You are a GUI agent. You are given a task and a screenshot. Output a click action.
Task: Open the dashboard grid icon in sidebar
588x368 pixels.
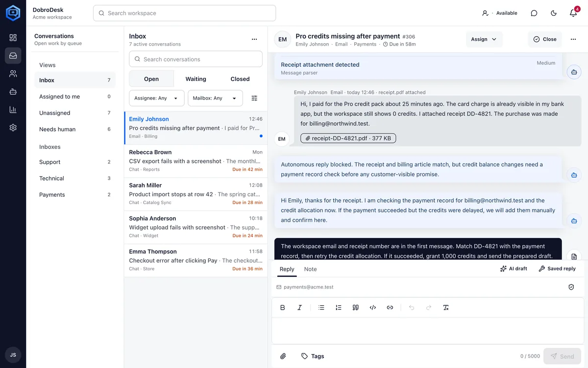13,38
